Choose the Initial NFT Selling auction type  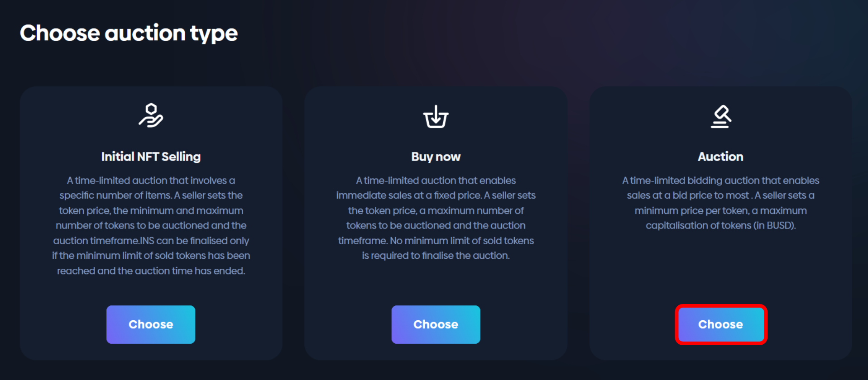(151, 324)
